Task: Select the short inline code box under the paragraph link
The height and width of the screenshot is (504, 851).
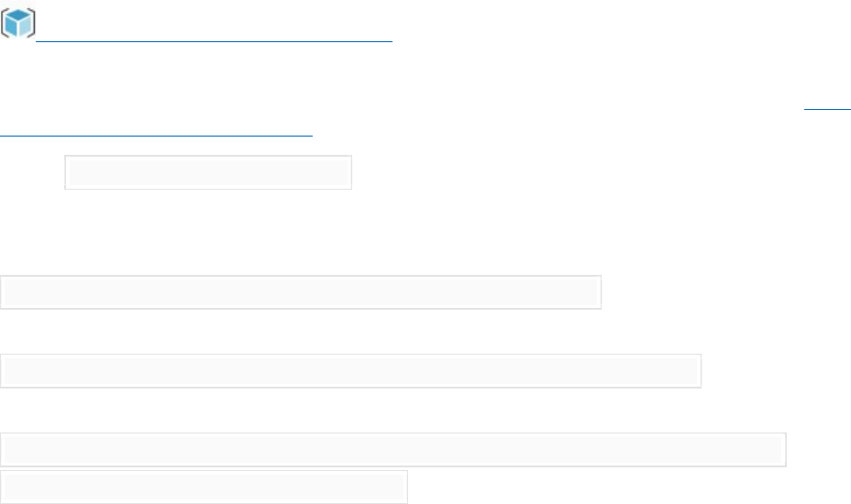Action: 208,172
